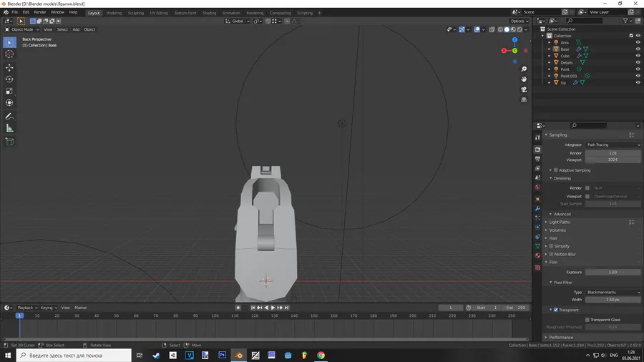Expand the Performance panel
Viewport: 644px width, 362px height.
(x=561, y=338)
